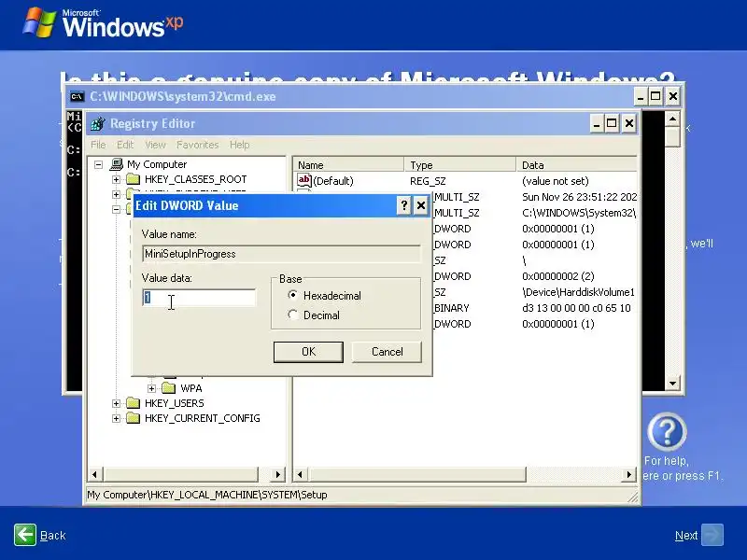This screenshot has height=560, width=747.
Task: Select the HKEY_CLASSES_ROOT tree label
Action: 195,179
